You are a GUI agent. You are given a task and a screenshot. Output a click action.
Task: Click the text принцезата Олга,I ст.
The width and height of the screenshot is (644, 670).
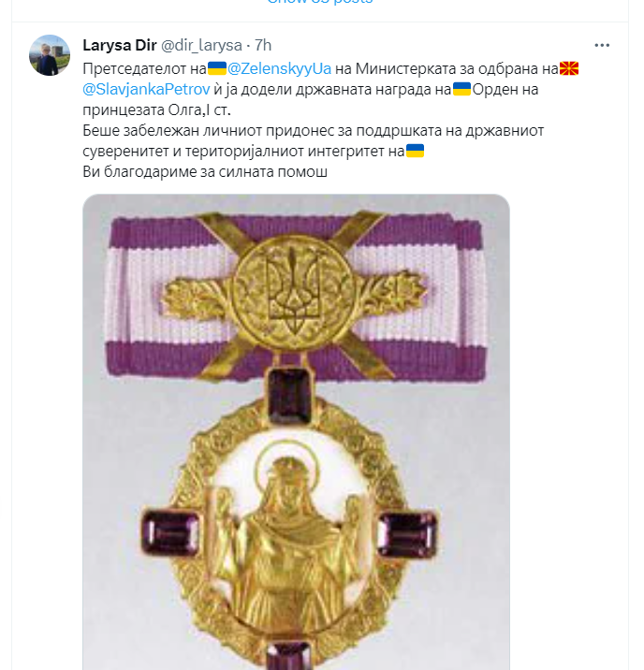[157, 109]
